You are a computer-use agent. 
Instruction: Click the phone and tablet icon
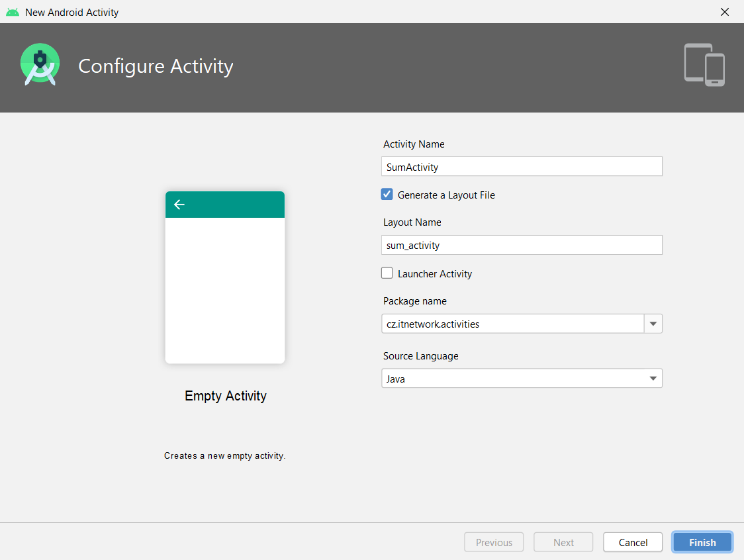(704, 65)
